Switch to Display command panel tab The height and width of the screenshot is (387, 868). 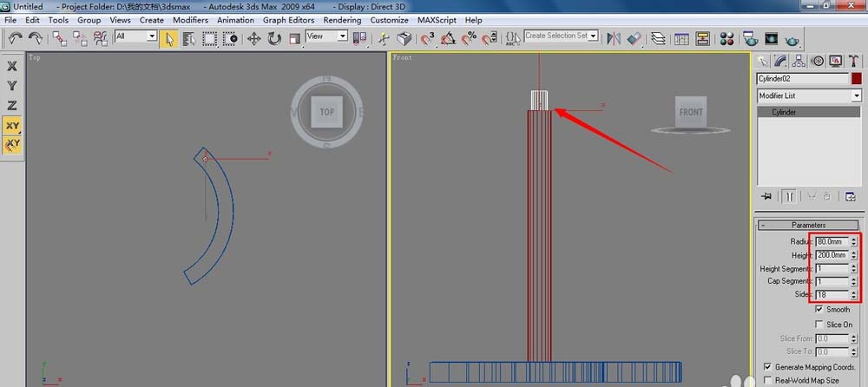(x=835, y=61)
